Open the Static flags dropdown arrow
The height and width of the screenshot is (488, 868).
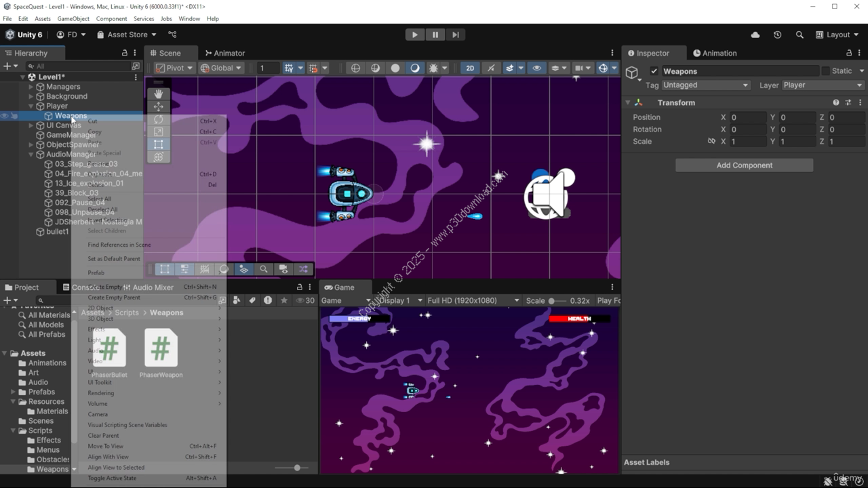click(862, 71)
